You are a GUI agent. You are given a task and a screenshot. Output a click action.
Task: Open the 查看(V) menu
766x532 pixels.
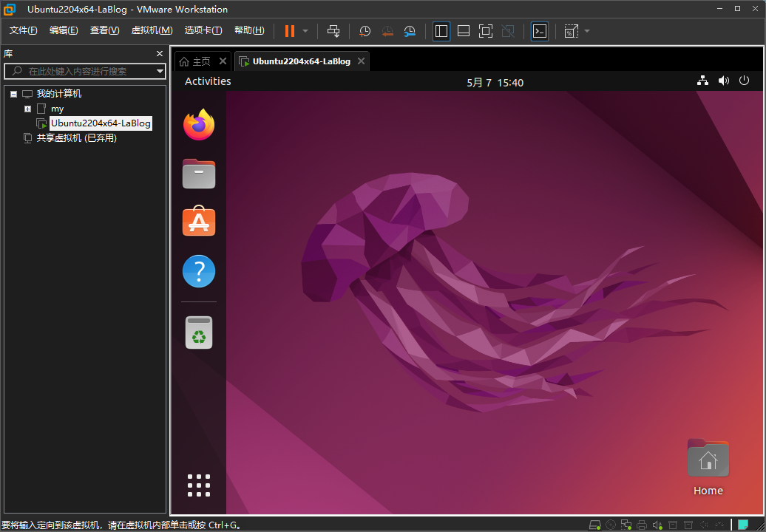click(104, 30)
